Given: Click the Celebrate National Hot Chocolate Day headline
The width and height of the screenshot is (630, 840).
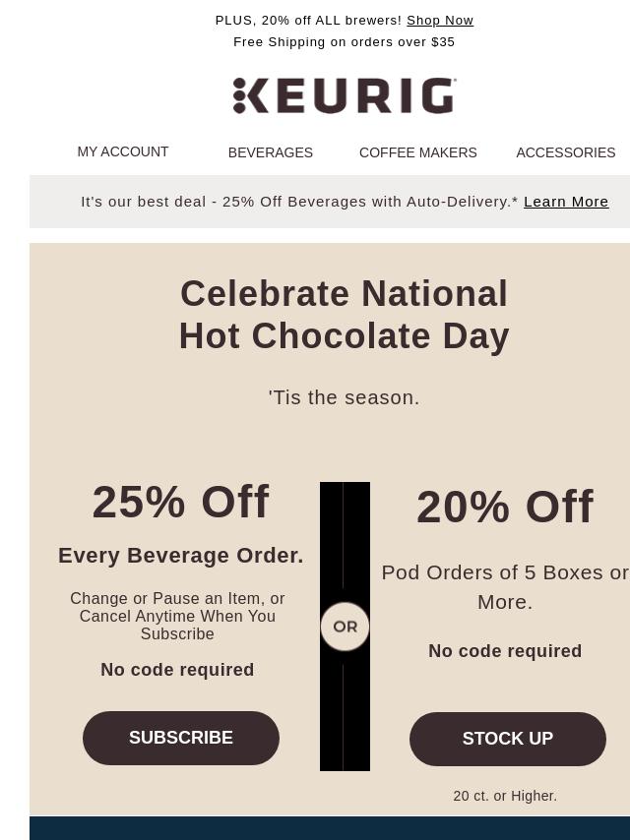Looking at the screenshot, I should (344, 315).
